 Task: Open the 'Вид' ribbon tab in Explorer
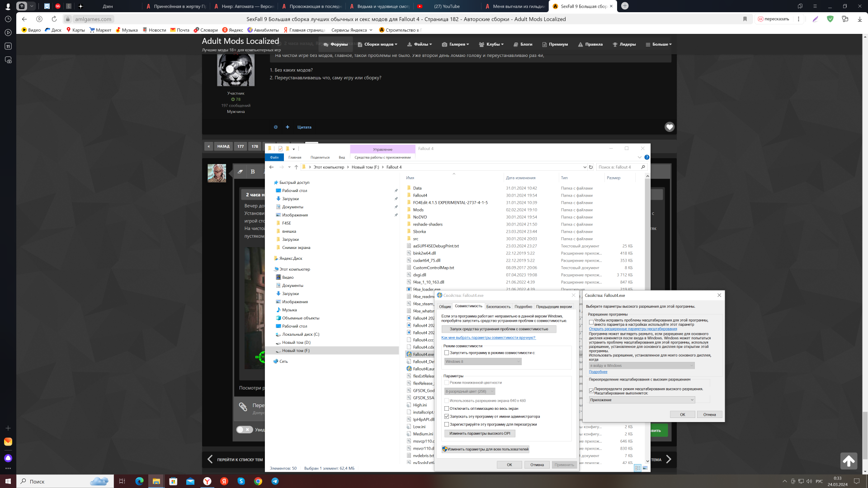coord(342,157)
